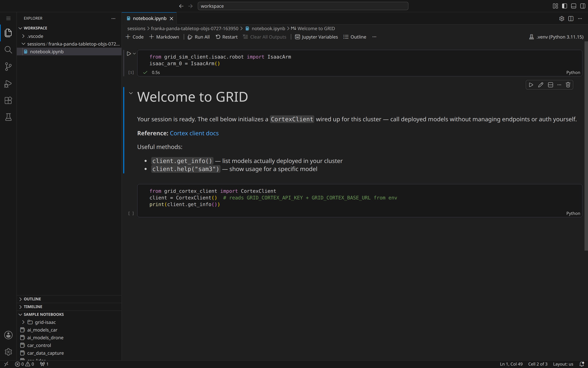588x368 pixels.
Task: Click the sessions breadcrumb
Action: tap(136, 28)
